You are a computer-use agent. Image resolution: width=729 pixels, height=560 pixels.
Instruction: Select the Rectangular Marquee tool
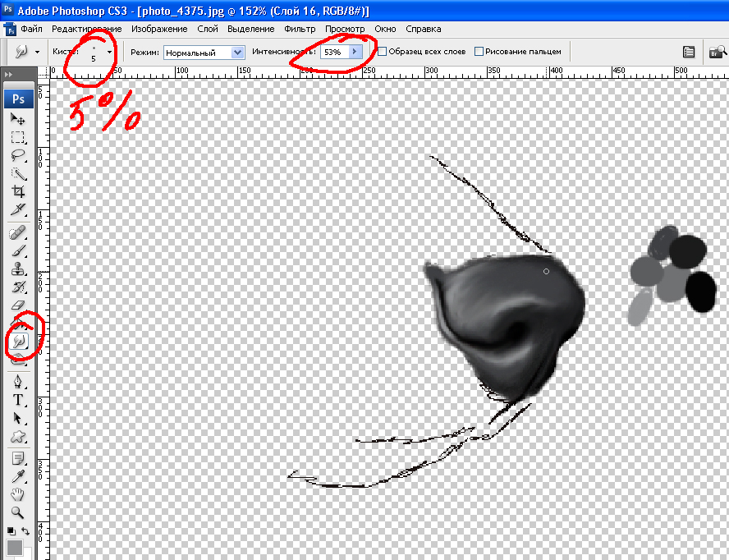tap(18, 137)
